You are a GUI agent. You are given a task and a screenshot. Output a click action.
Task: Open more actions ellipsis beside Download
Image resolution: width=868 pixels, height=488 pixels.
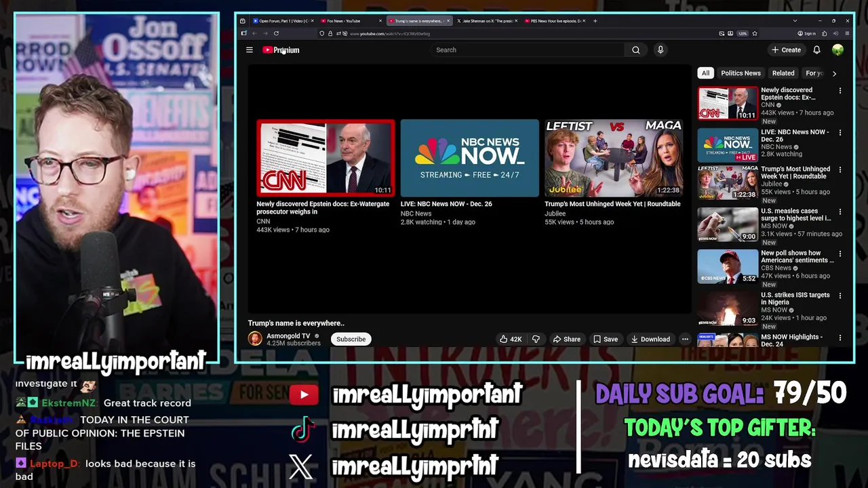pyautogui.click(x=685, y=339)
